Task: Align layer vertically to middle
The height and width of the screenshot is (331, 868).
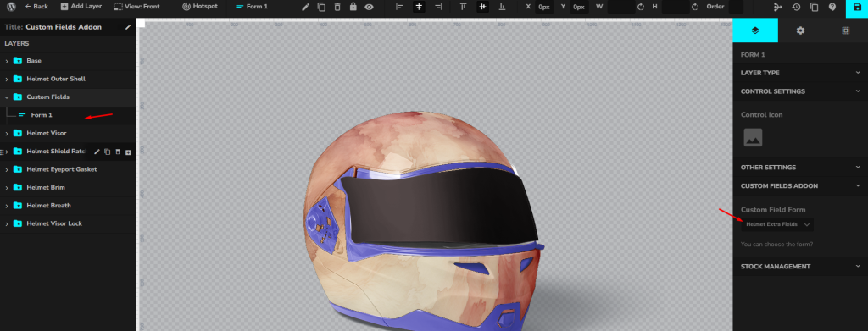Action: 482,7
